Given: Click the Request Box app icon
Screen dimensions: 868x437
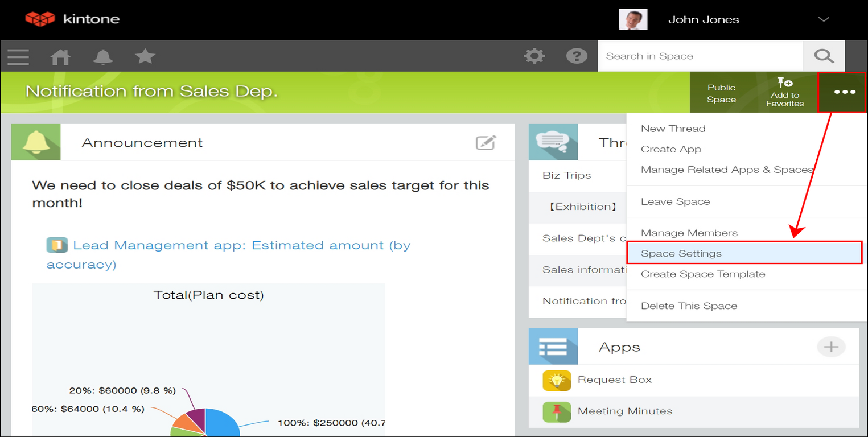Looking at the screenshot, I should pos(556,380).
